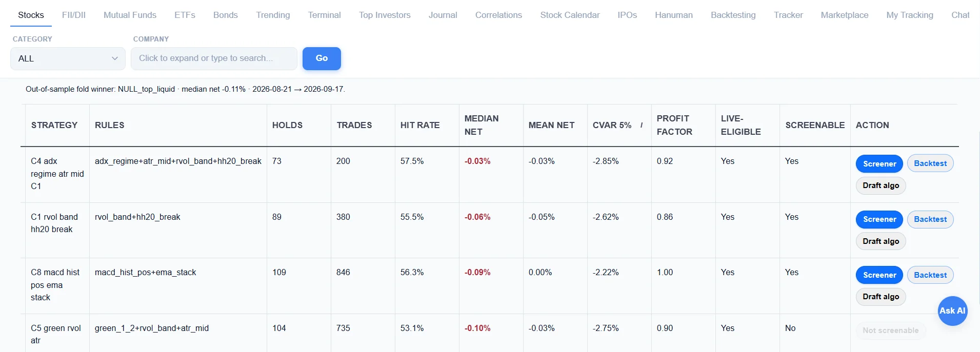980x352 pixels.
Task: Go to the Mutual Funds tab
Action: 130,15
